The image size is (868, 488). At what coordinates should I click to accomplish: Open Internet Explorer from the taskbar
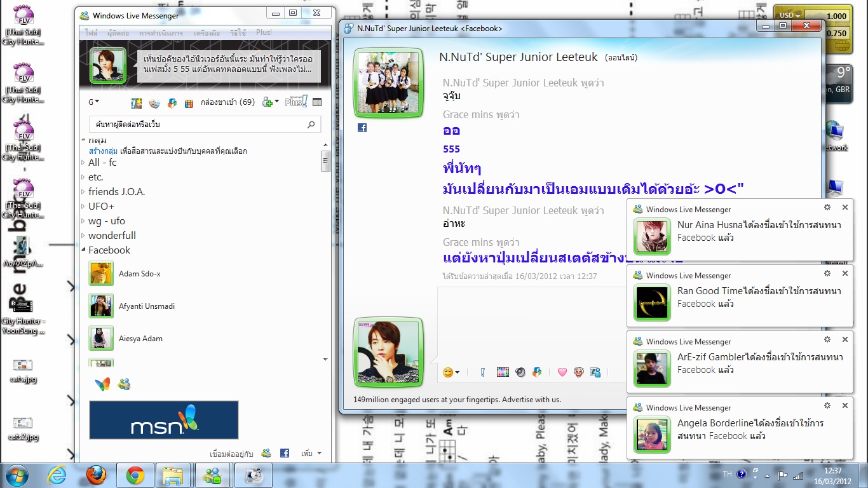tap(58, 475)
